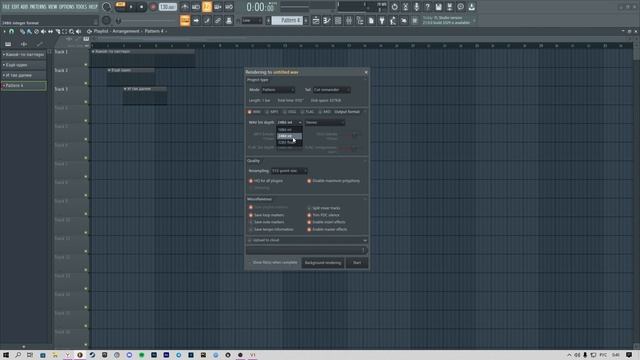Toggle Split mixer tracks option
This screenshot has height=360, width=640.
tap(309, 208)
